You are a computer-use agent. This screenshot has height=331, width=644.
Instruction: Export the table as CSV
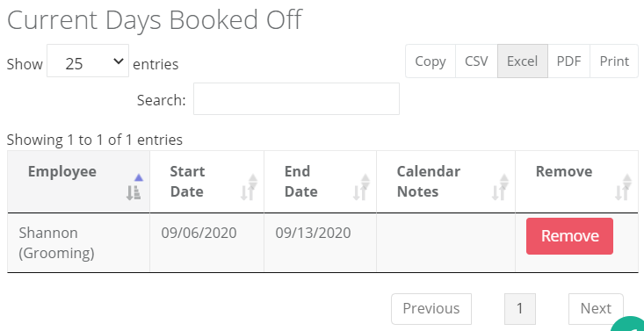click(x=476, y=61)
